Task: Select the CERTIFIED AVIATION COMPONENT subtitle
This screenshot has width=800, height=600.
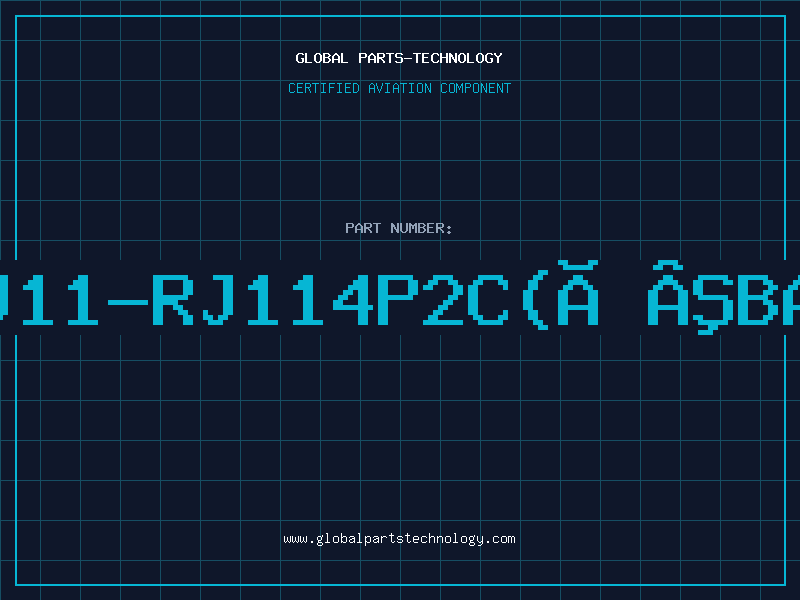Action: click(399, 88)
